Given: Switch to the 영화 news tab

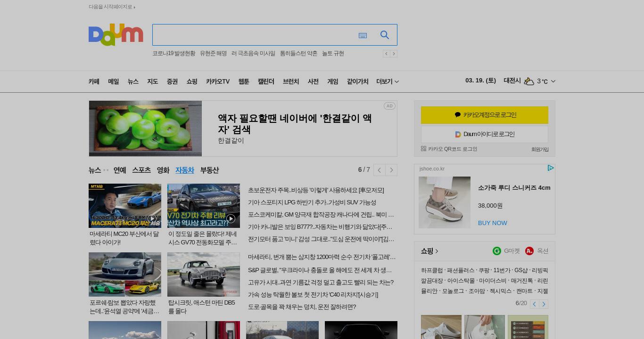Looking at the screenshot, I should [163, 170].
